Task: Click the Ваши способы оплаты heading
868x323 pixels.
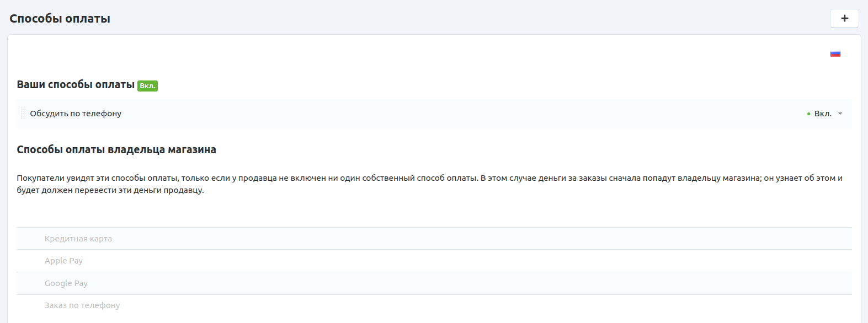Action: coord(76,85)
